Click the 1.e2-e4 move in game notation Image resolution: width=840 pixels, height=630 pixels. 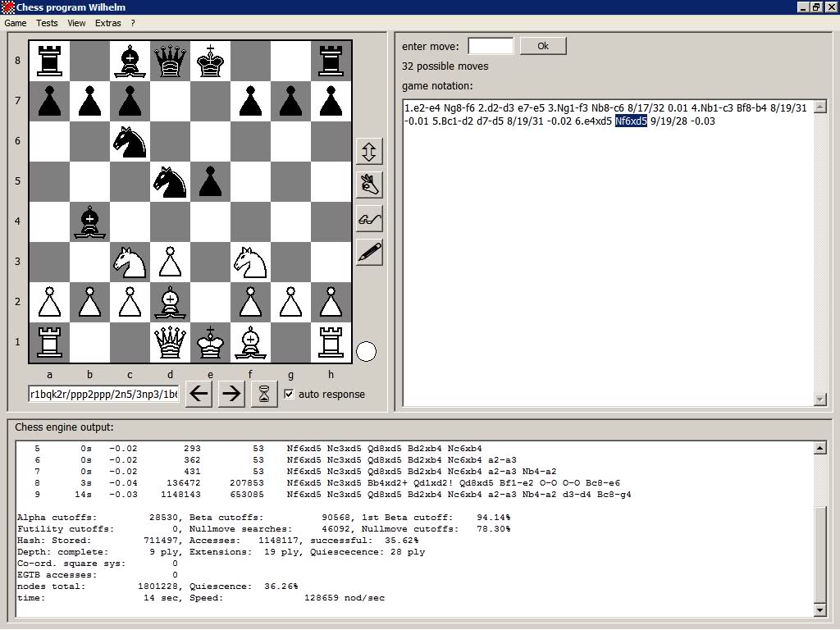pyautogui.click(x=422, y=107)
